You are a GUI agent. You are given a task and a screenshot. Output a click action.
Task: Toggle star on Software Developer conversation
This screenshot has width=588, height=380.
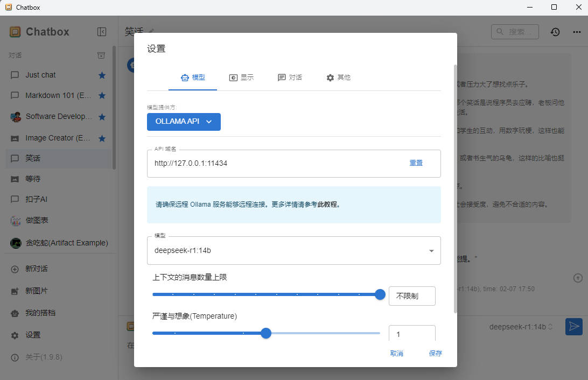[102, 117]
